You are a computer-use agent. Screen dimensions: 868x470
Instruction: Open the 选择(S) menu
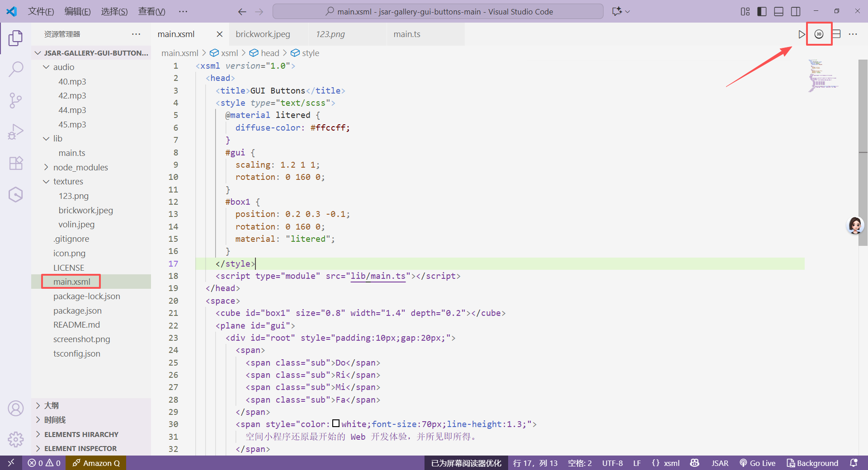pyautogui.click(x=114, y=12)
